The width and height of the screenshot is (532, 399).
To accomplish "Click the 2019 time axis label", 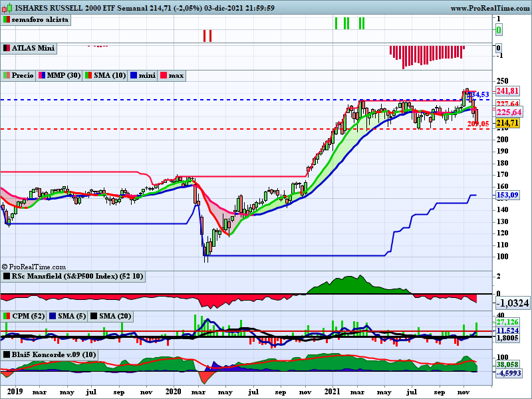I will tap(15, 391).
